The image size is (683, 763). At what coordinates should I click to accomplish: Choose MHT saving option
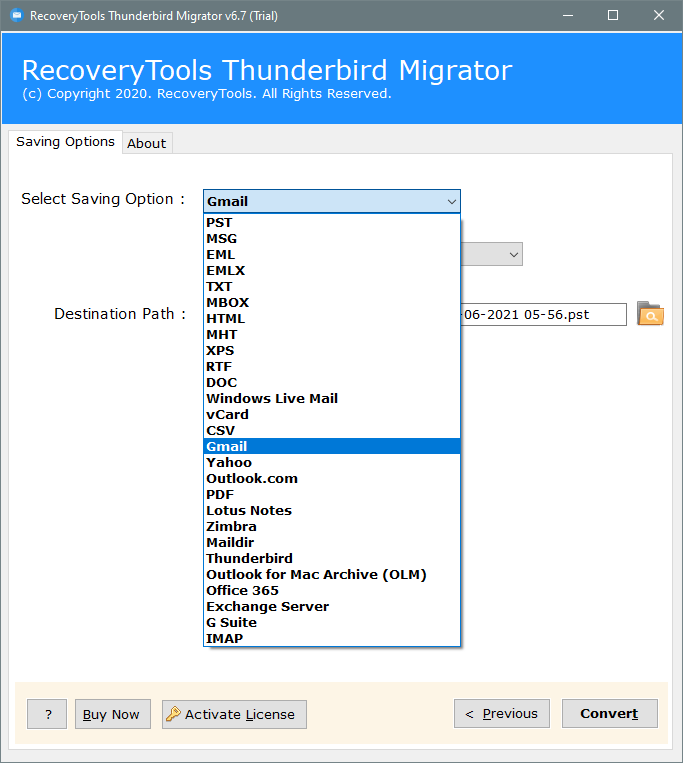tap(332, 335)
